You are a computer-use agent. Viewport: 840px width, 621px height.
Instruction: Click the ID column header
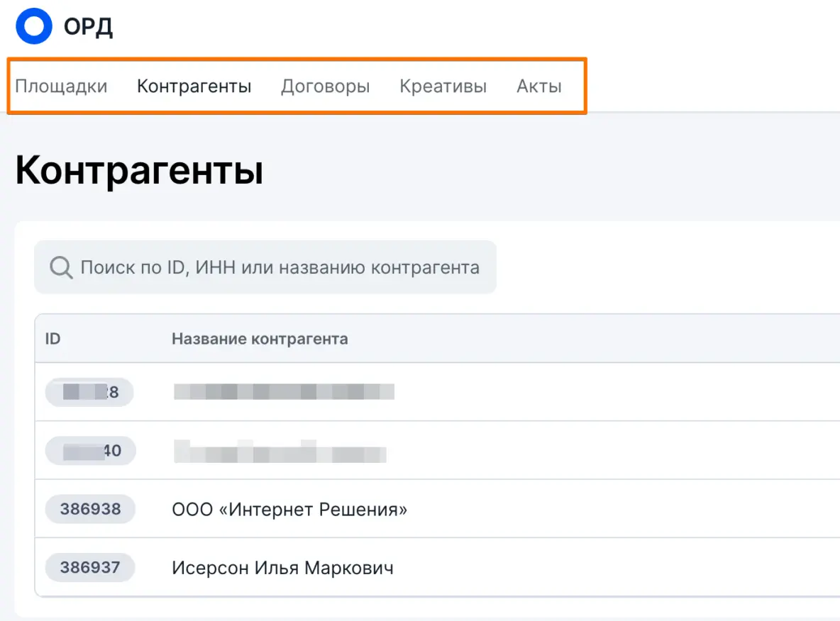(x=53, y=339)
